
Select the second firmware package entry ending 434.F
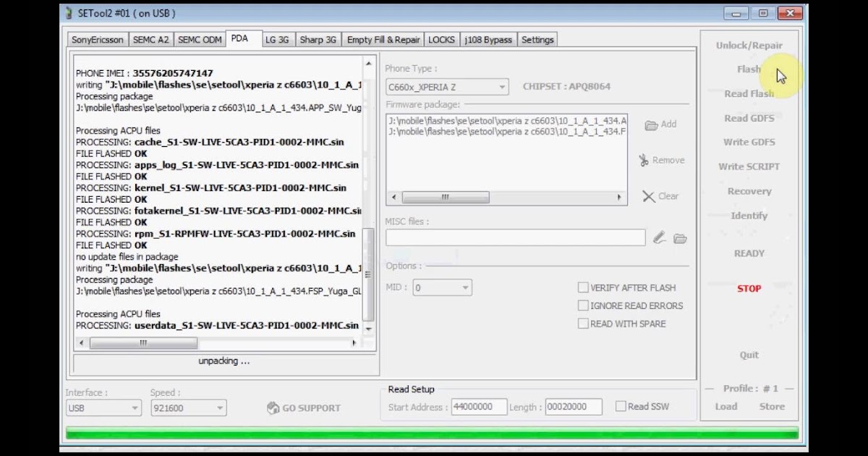pos(507,132)
